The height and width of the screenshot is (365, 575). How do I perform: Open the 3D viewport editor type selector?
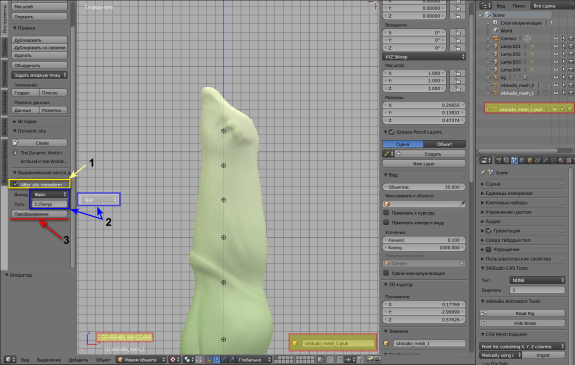click(x=10, y=359)
